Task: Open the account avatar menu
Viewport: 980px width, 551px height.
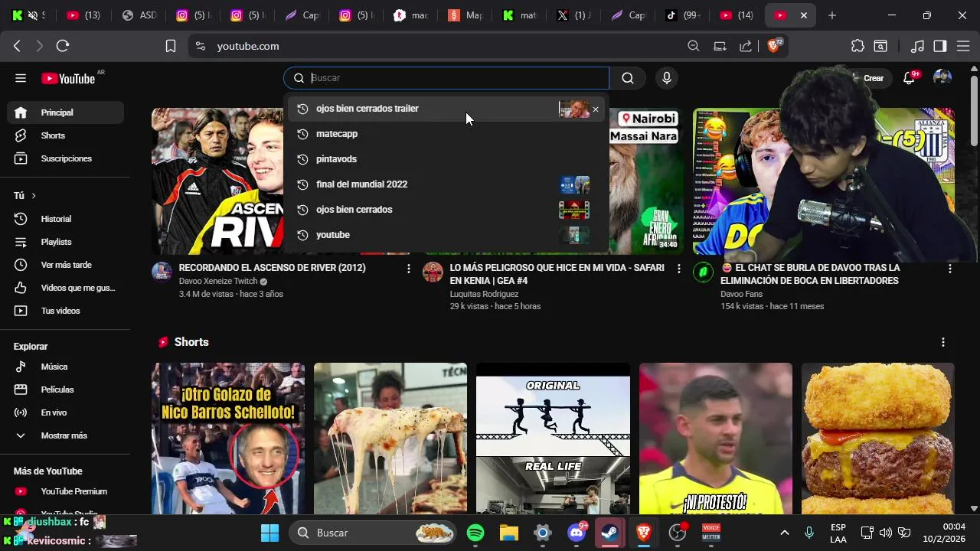Action: (942, 77)
